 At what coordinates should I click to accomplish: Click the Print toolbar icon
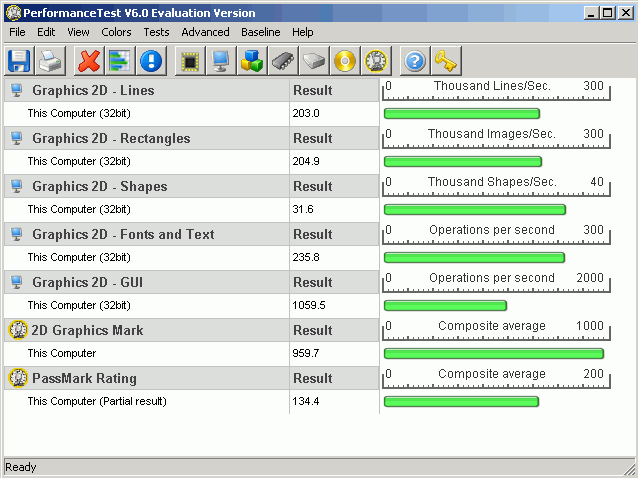pyautogui.click(x=50, y=61)
